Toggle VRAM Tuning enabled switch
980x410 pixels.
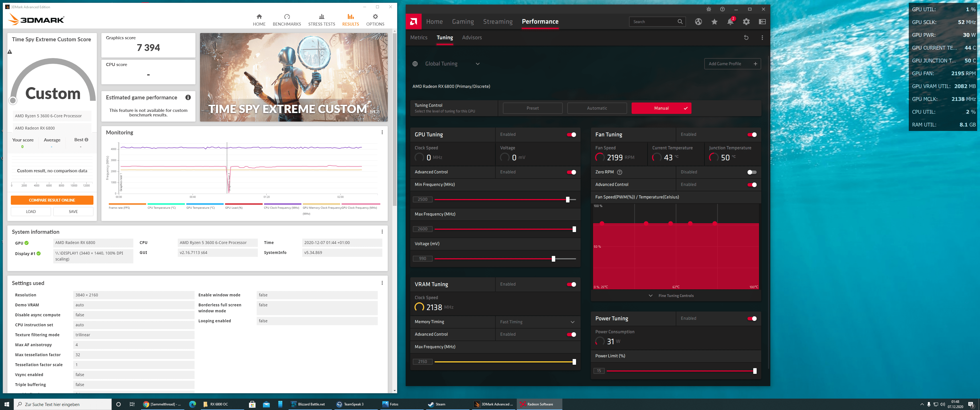click(x=571, y=284)
